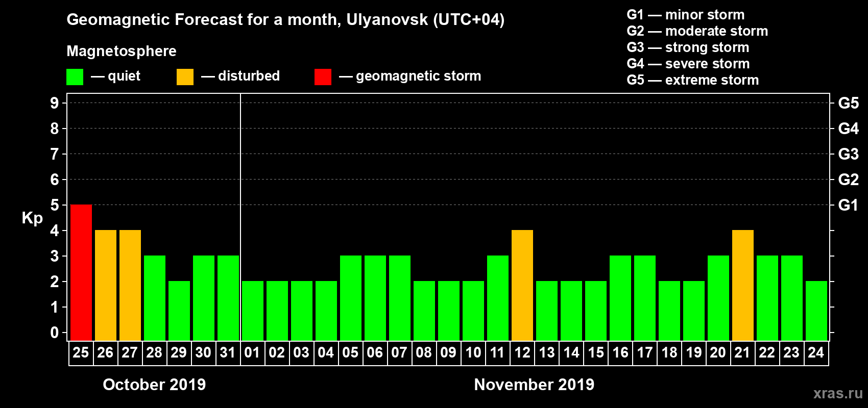Click the 'Magnetosphere' heading
This screenshot has width=868, height=408.
[122, 51]
